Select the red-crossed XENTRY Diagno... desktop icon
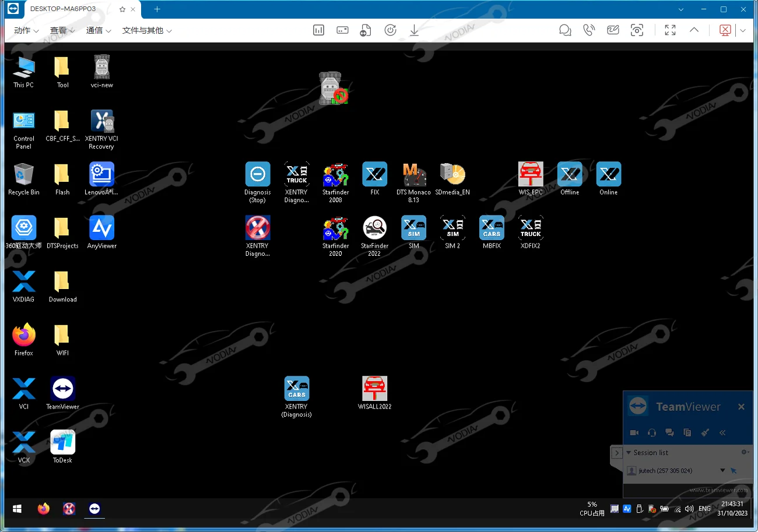 (x=258, y=228)
